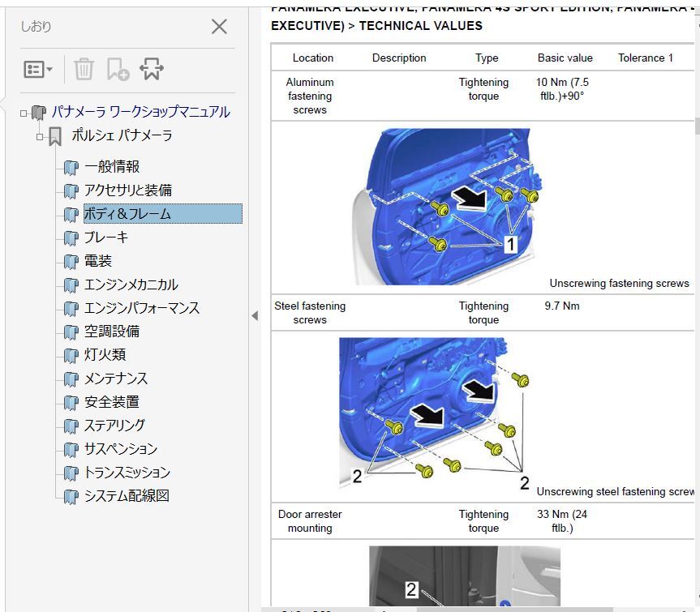Click the bookmark icon beside ポルシェ パナメーラ

55,136
